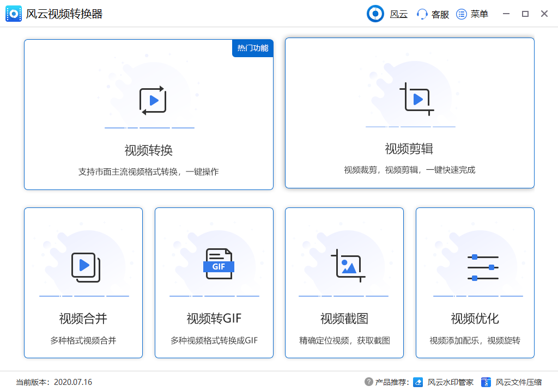Click the 风云水印管家 recommendation icon
Image resolution: width=558 pixels, height=392 pixels.
coord(417,382)
